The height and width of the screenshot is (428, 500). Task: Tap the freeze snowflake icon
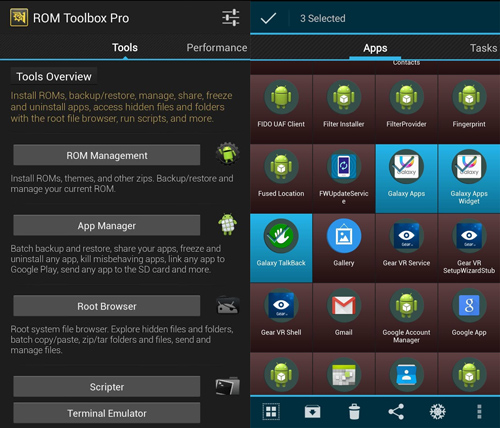pyautogui.click(x=438, y=412)
